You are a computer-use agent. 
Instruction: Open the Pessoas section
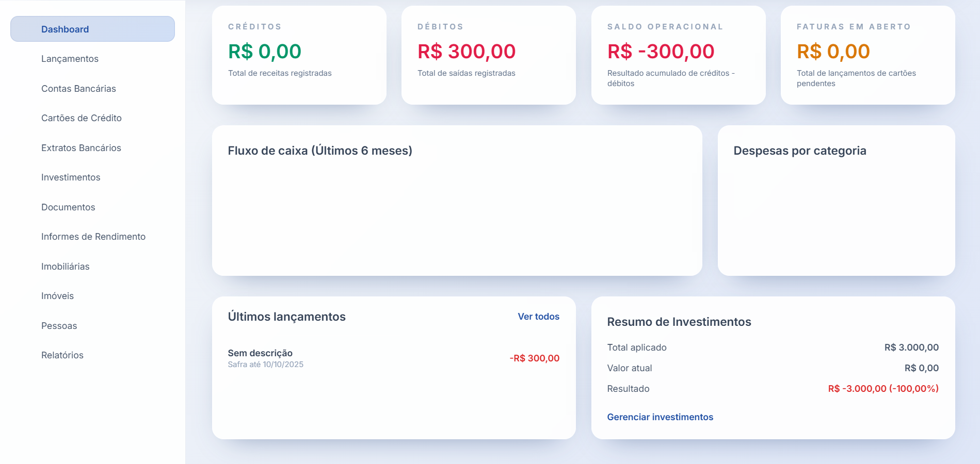(x=59, y=325)
